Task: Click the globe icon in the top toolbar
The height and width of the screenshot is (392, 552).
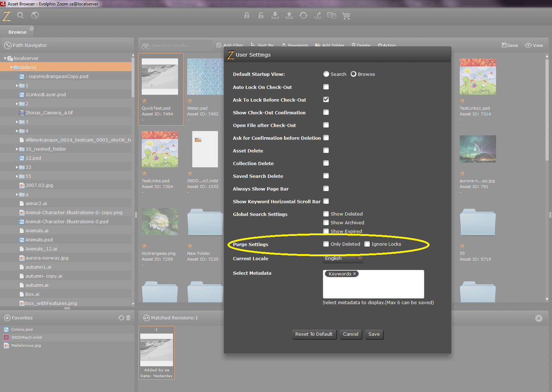Action: point(35,15)
